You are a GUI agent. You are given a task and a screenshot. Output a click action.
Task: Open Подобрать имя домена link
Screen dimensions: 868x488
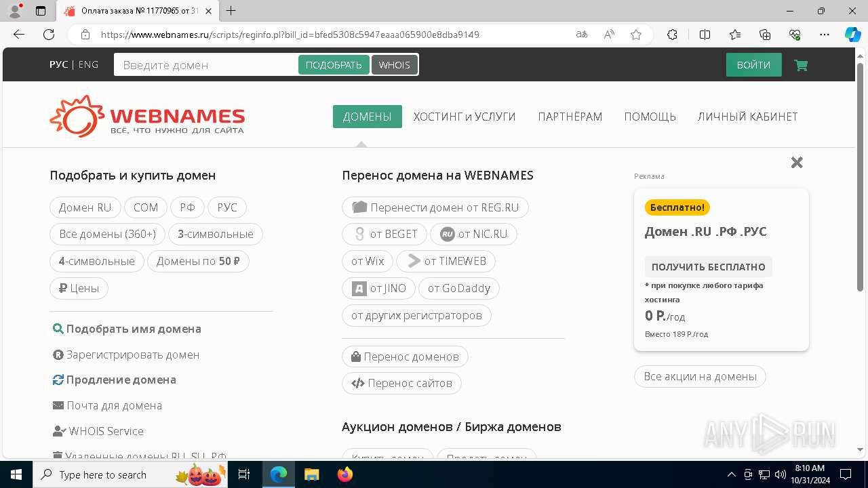(127, 329)
